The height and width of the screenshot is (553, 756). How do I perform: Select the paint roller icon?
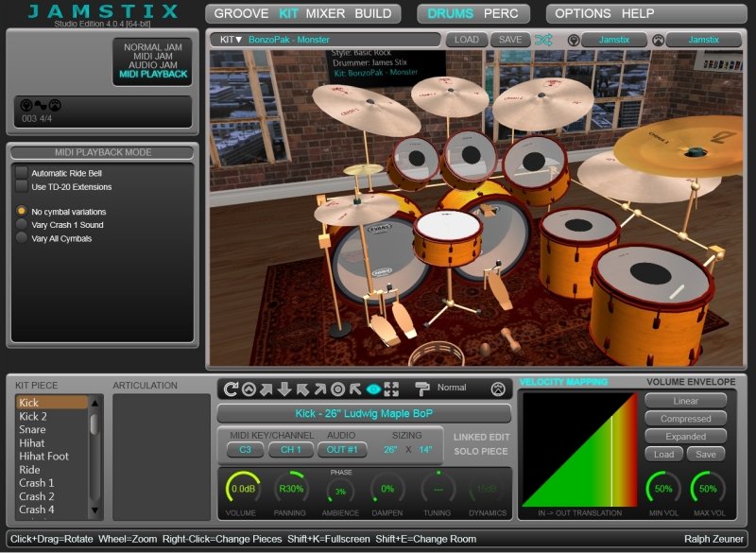421,389
